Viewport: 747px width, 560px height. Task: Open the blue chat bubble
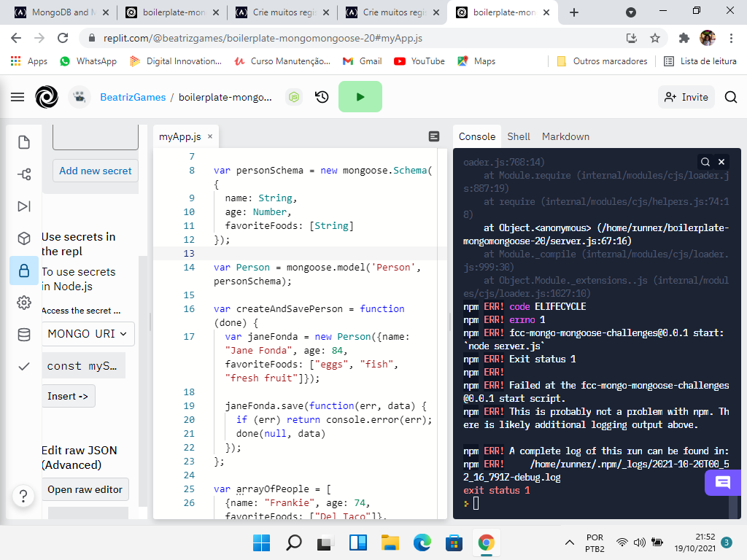click(723, 482)
